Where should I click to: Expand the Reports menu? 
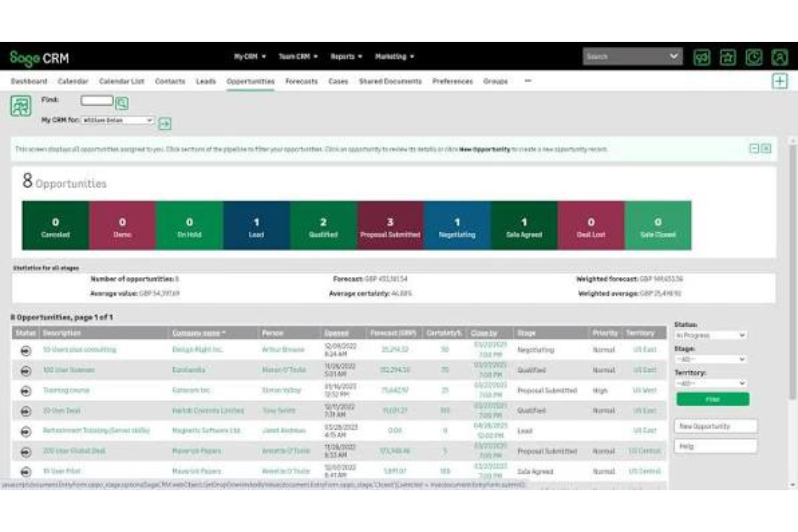346,57
